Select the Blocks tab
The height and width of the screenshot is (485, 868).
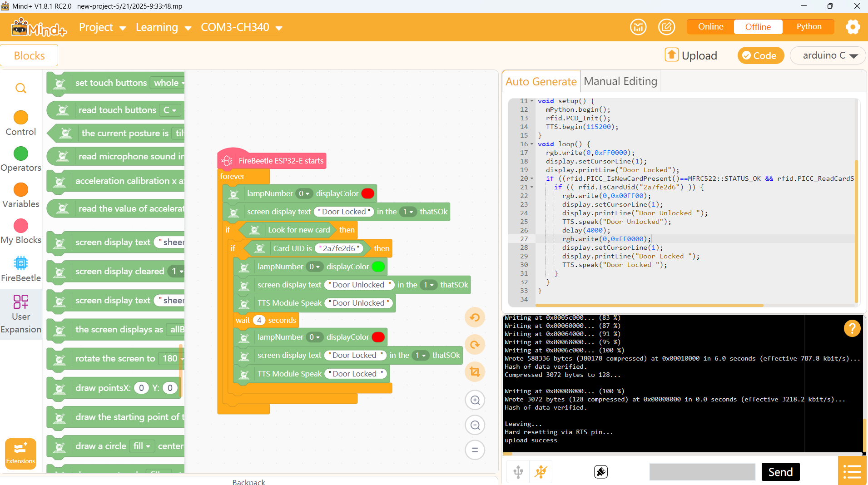pyautogui.click(x=29, y=55)
